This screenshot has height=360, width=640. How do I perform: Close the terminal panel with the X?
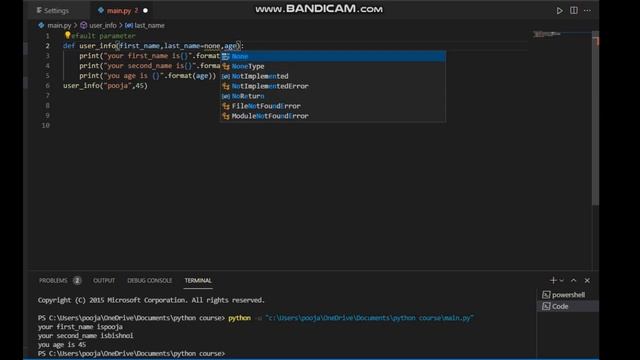(x=587, y=280)
